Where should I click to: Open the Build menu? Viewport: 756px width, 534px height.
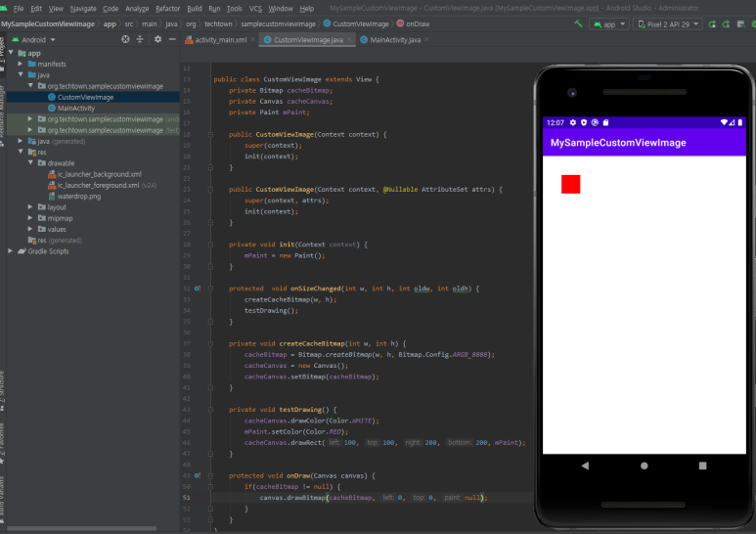(x=195, y=8)
